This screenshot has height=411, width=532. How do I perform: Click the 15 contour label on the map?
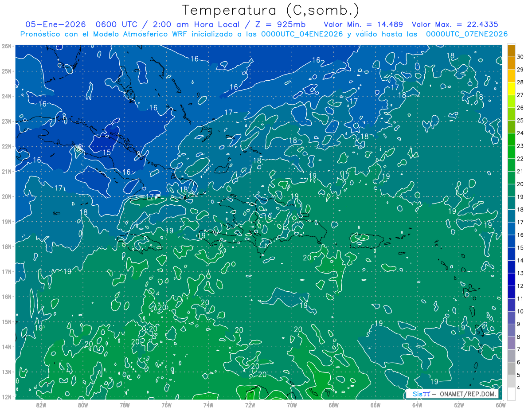tap(107, 153)
